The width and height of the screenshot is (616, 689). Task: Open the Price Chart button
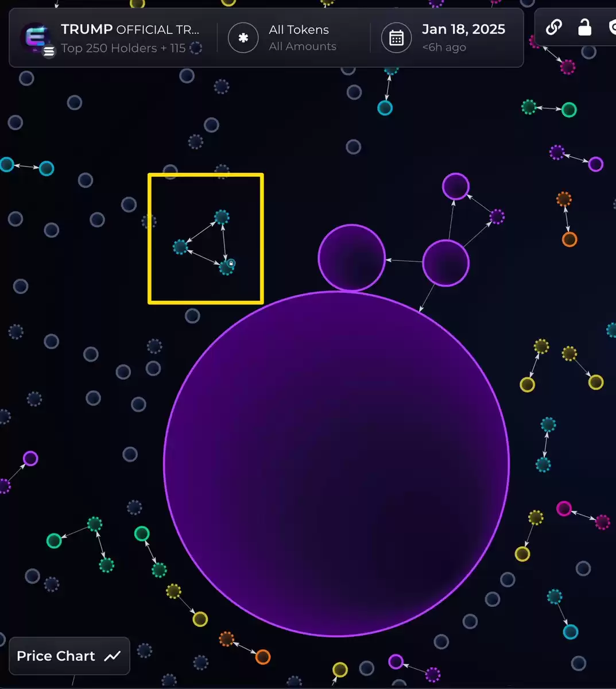point(69,656)
